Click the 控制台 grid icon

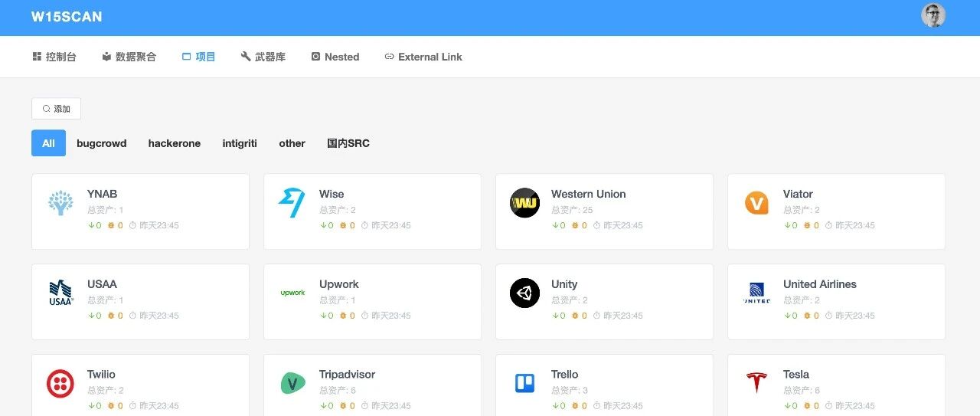37,57
